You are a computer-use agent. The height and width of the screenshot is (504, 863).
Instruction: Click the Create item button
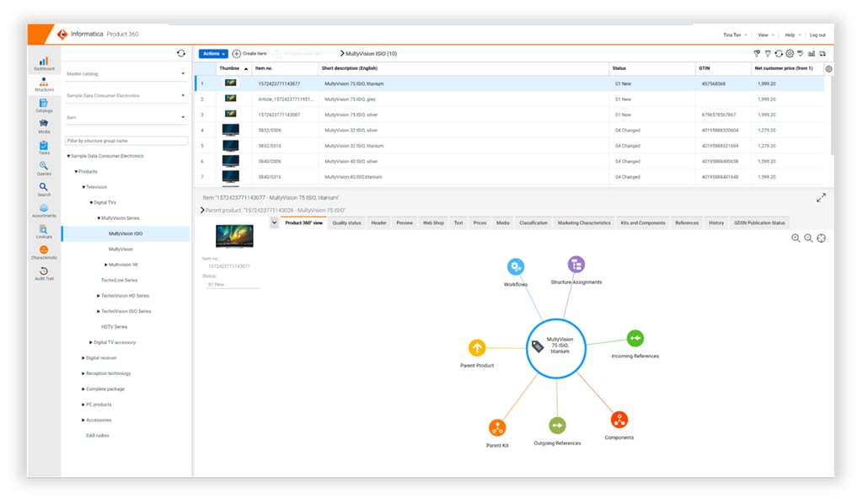point(249,54)
